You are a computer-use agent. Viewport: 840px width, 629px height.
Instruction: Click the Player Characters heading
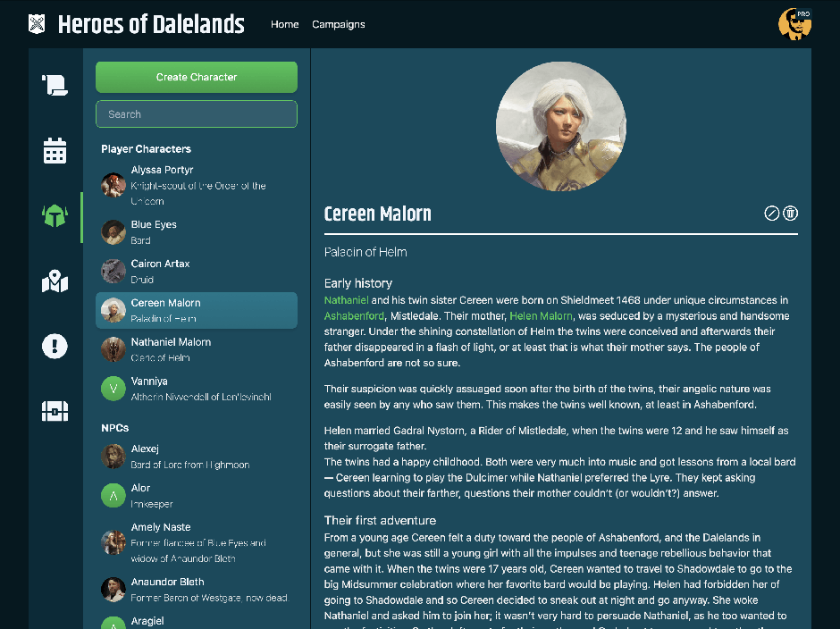coord(146,149)
